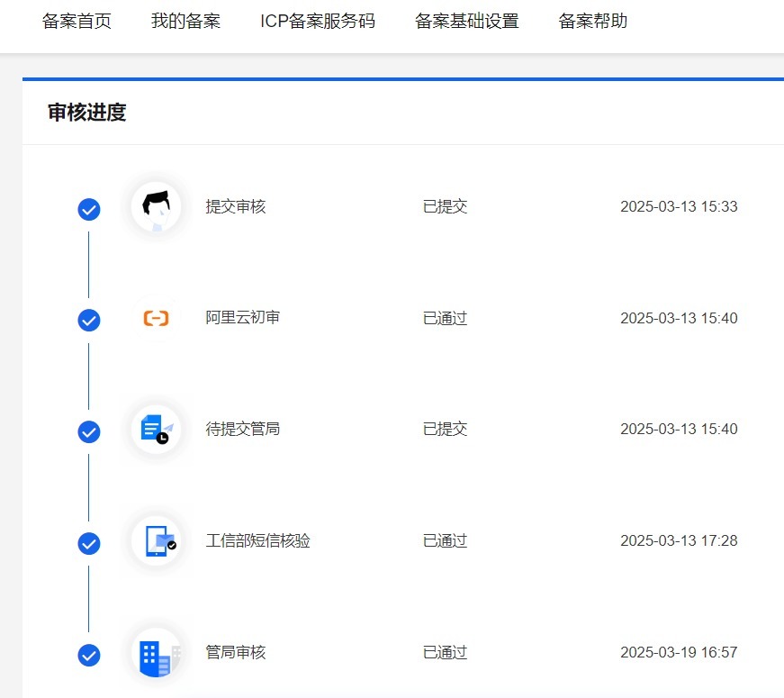The image size is (784, 698).
Task: Click the checkmark circle next to 工信部短信核验
Action: (89, 544)
